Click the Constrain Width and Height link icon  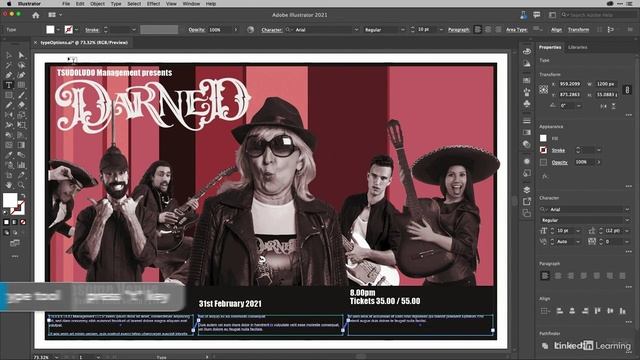click(x=627, y=89)
